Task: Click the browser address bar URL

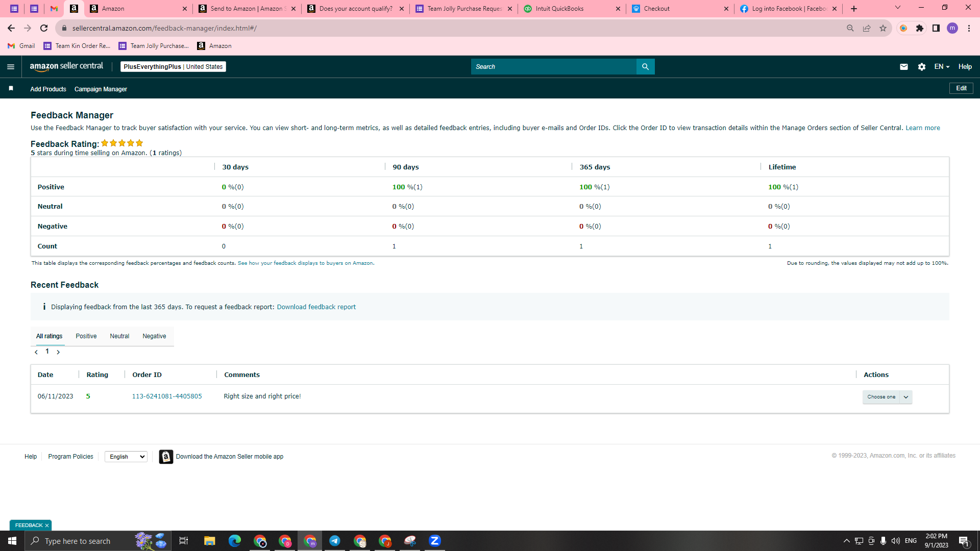Action: 164,28
